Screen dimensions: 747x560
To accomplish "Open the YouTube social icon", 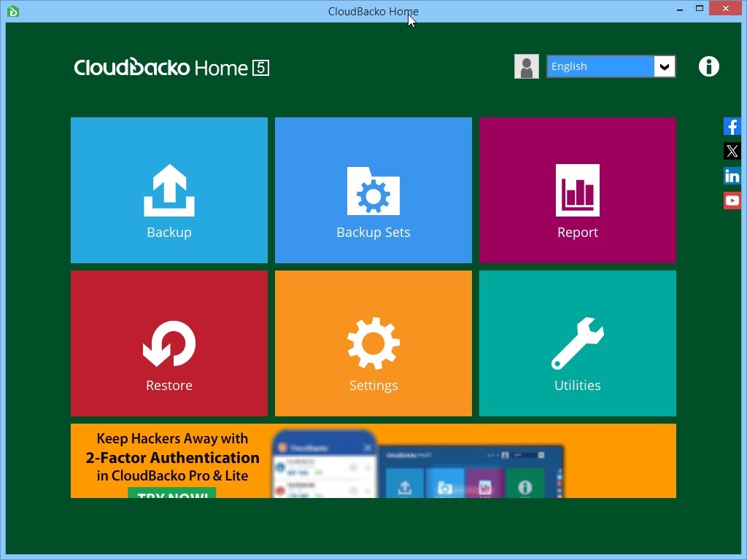I will coord(732,201).
